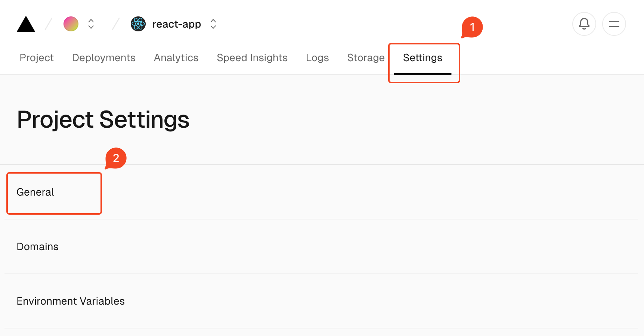This screenshot has width=644, height=336.
Task: Open Speed Insights for the project
Action: point(252,58)
